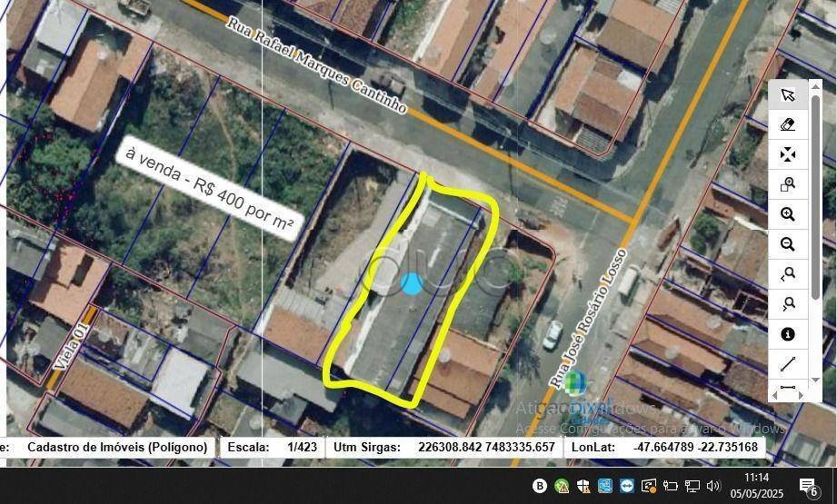Screen dimensions: 837x504
Task: Click the TeamViewer tray icon
Action: 626,486
